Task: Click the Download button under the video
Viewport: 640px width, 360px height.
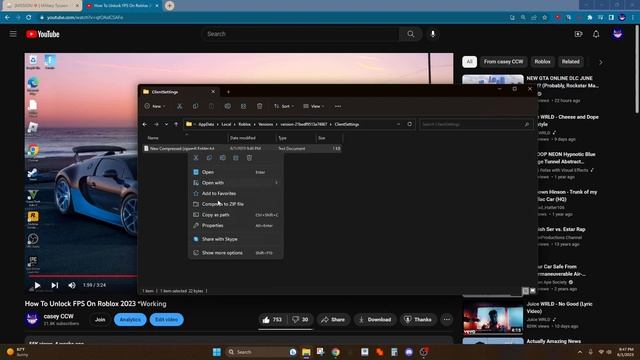Action: 375,320
